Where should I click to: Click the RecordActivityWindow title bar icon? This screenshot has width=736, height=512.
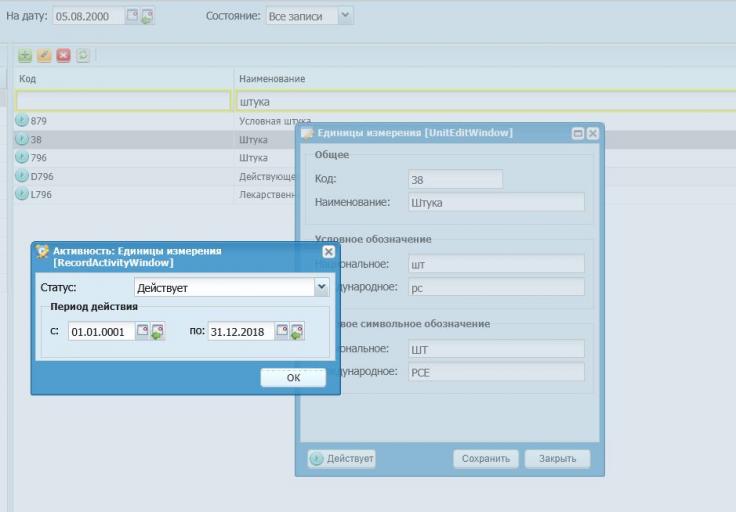(x=42, y=252)
